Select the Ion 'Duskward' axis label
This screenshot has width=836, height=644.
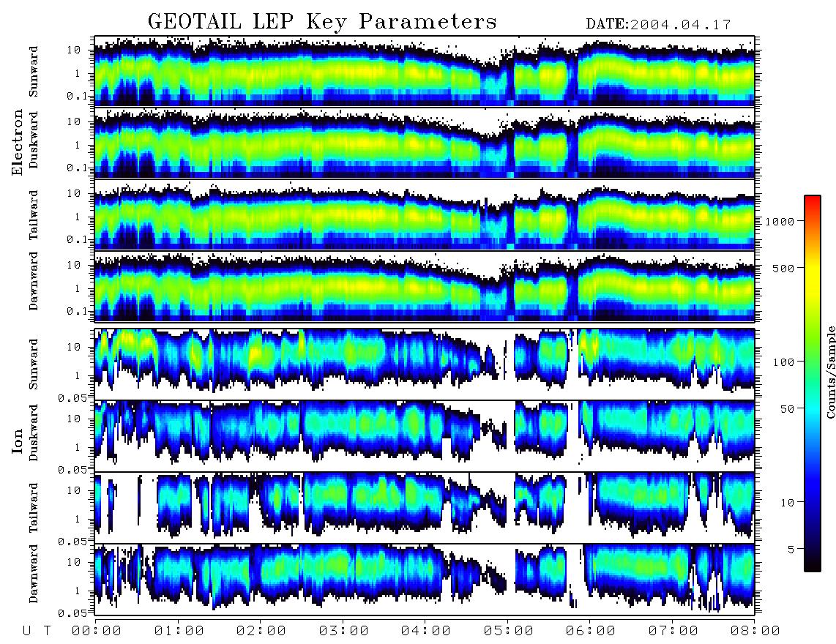(33, 433)
